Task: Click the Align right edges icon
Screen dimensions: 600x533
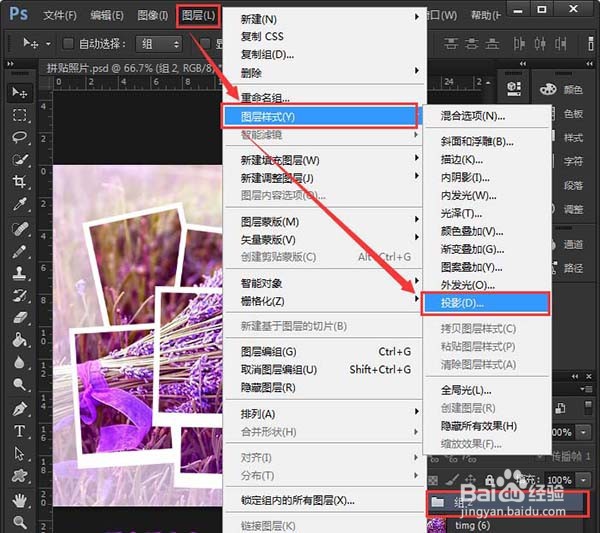Action: click(x=561, y=44)
